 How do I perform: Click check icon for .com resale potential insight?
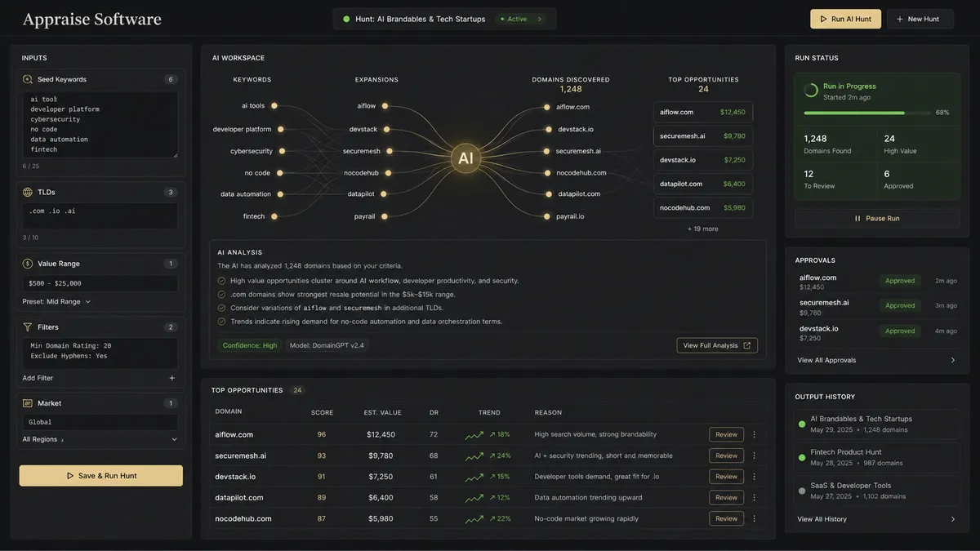221,294
